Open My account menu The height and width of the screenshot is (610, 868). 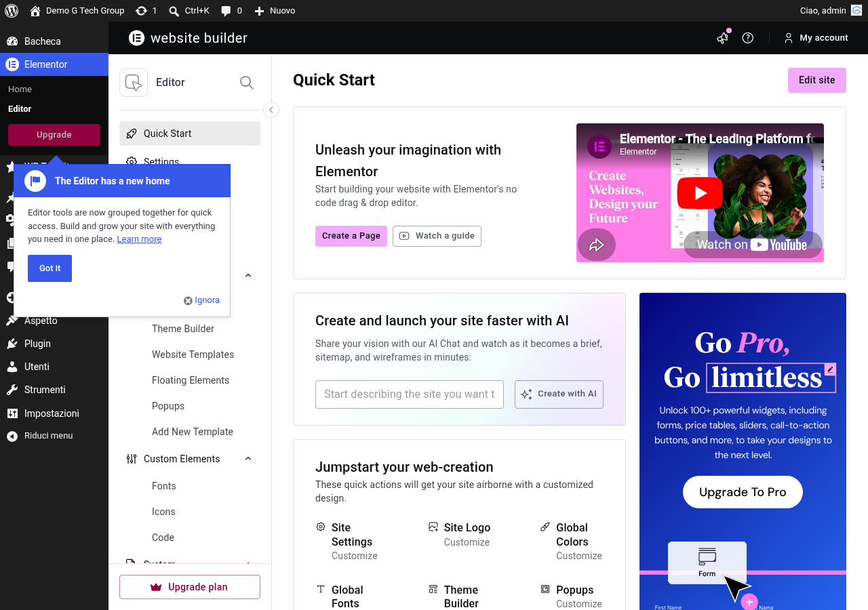click(x=816, y=38)
